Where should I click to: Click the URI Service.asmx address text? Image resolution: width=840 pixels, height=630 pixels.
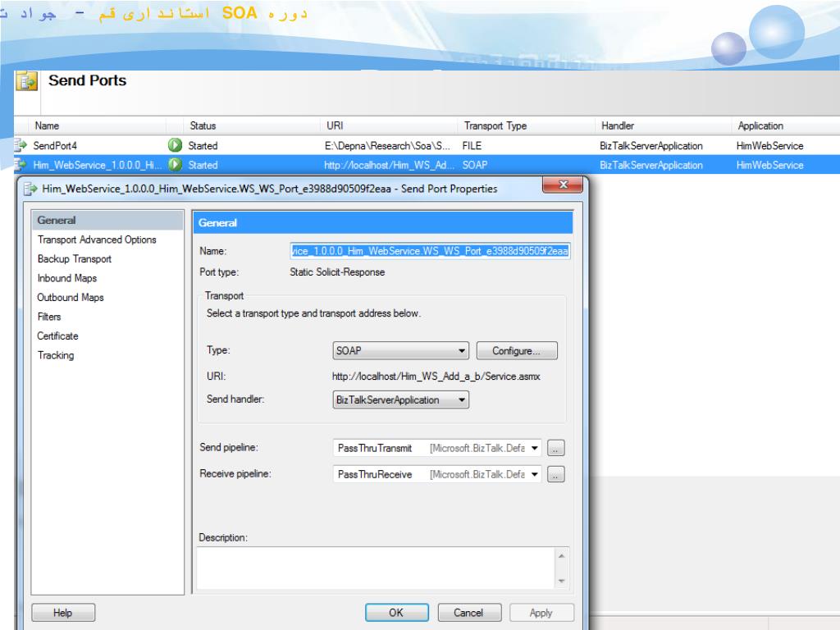[x=436, y=376]
